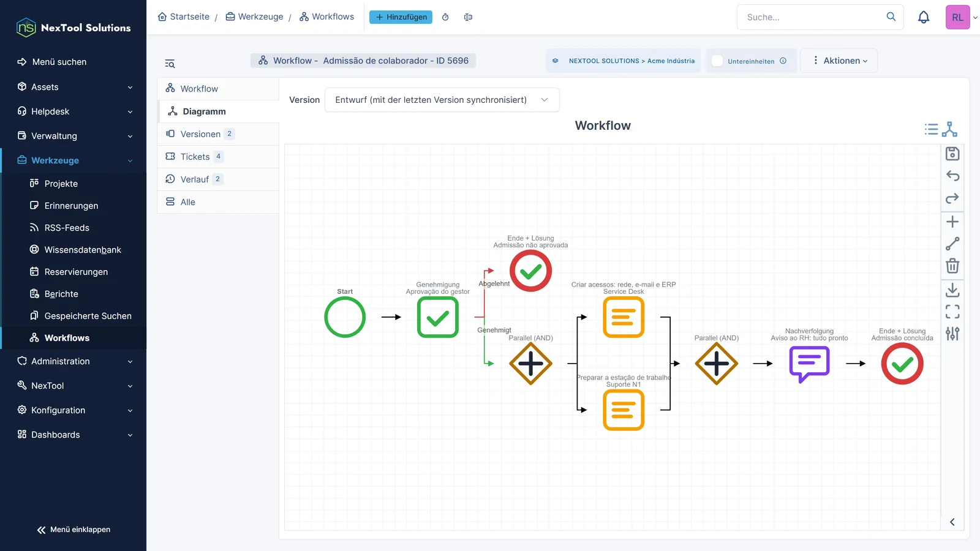Click the search magnifier icon

(x=891, y=17)
